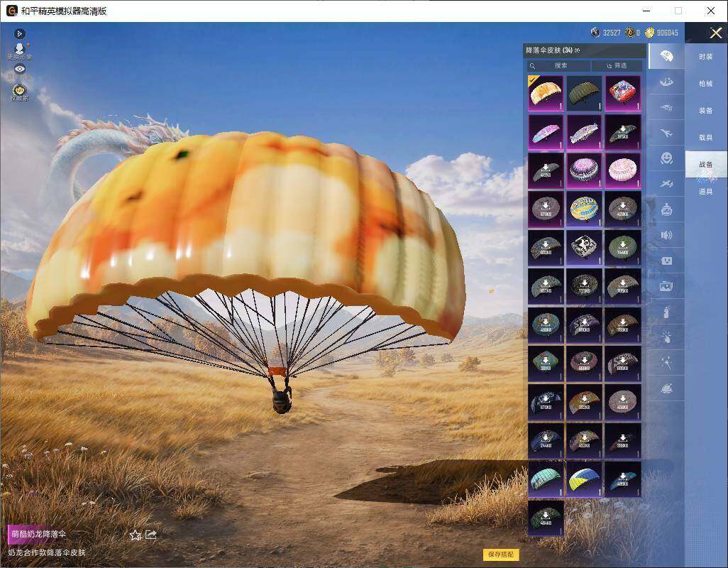Image resolution: width=728 pixels, height=568 pixels.
Task: Open the speaker voice-pack category icon
Action: point(666,235)
